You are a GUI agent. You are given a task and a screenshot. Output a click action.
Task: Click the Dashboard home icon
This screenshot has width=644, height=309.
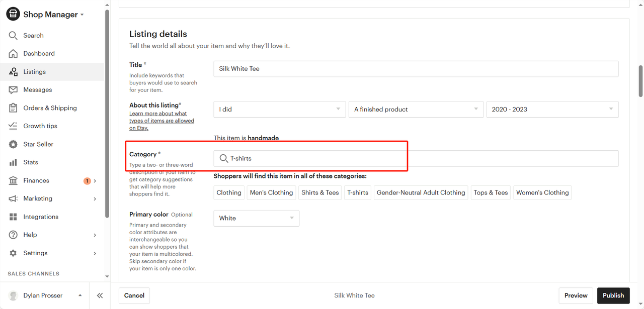[x=13, y=54]
